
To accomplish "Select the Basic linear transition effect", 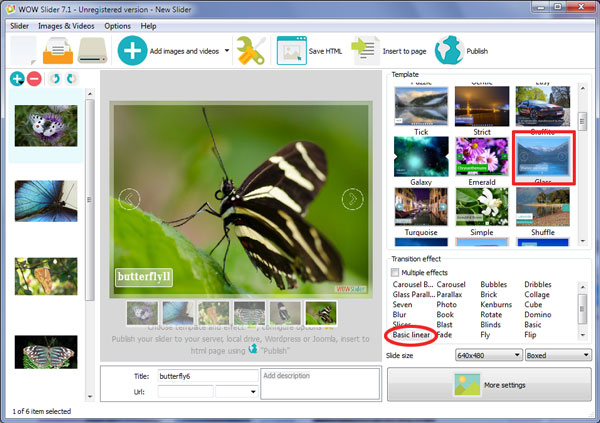I will 411,335.
